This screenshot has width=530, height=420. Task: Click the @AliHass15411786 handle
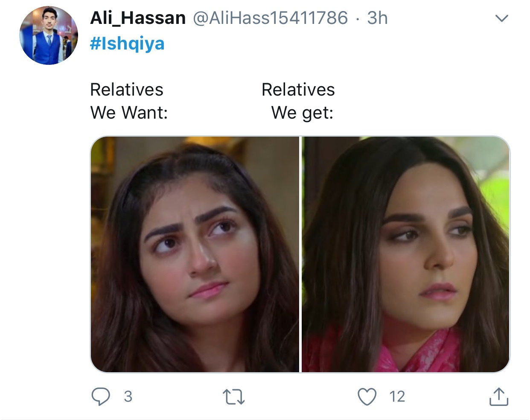tap(271, 18)
